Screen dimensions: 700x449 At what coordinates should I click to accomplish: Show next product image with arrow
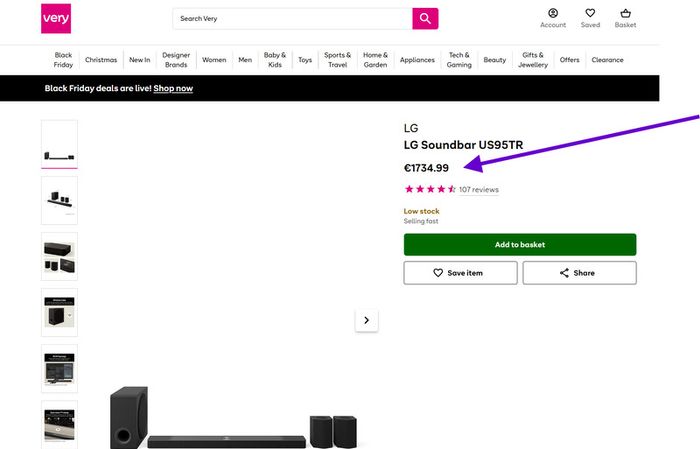[367, 320]
